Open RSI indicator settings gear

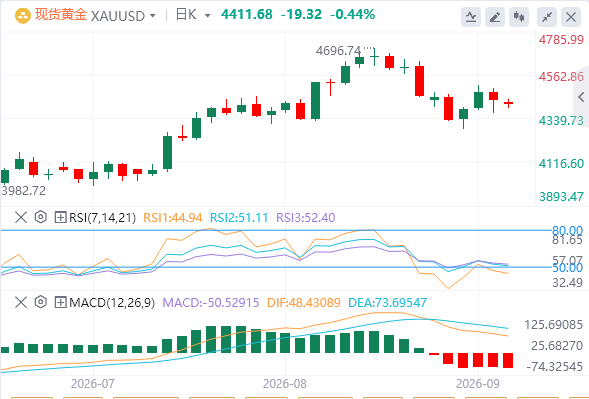41,217
